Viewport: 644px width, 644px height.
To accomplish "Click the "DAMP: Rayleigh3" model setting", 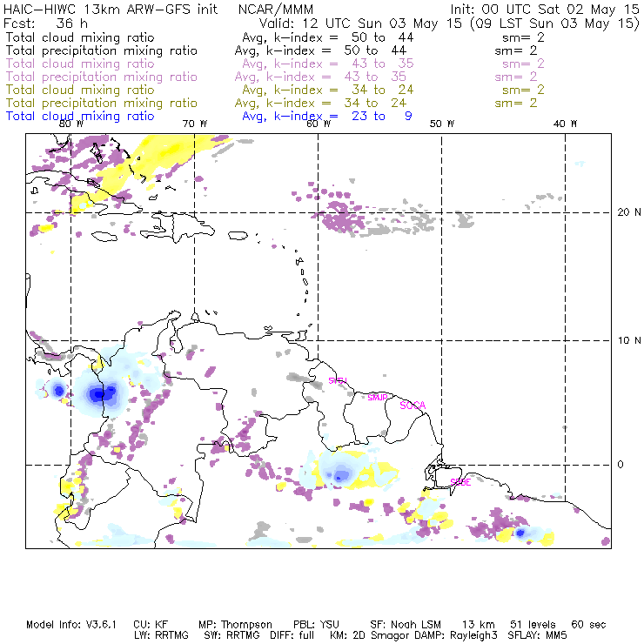I will (456, 635).
